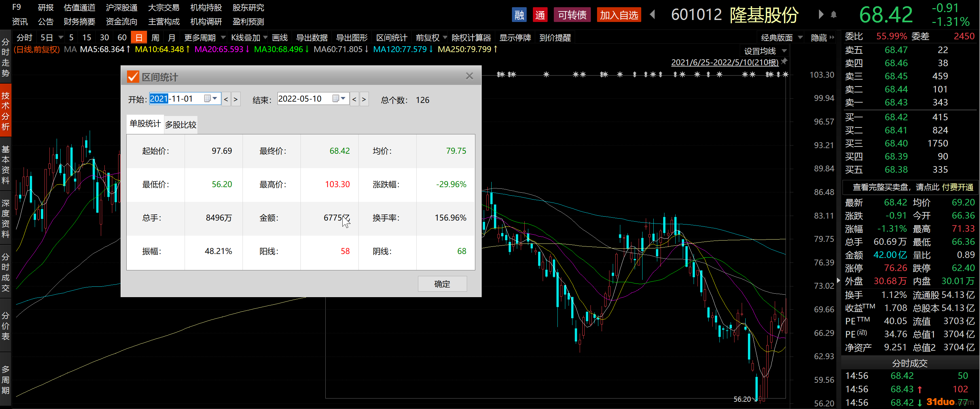This screenshot has width=980, height=409.
Task: Select the 日 daily period toggle
Action: point(139,38)
